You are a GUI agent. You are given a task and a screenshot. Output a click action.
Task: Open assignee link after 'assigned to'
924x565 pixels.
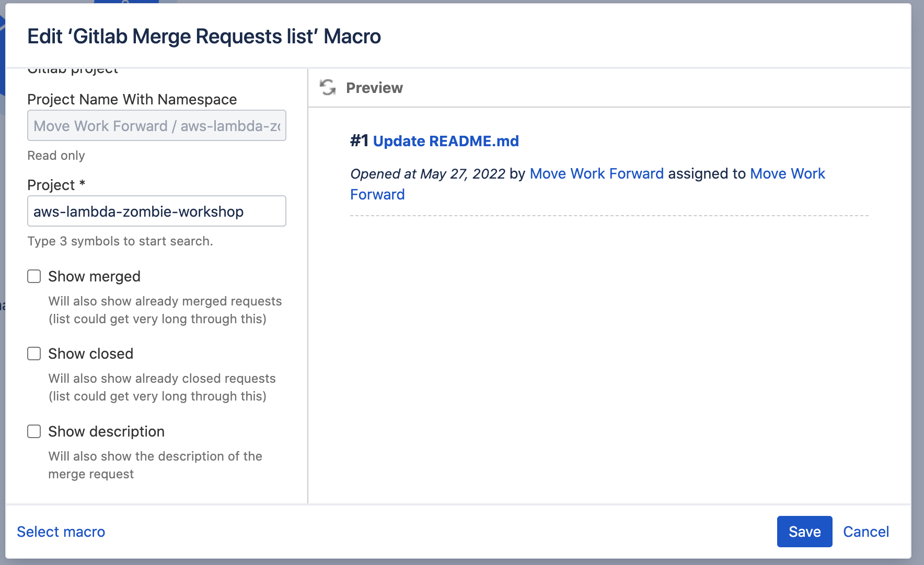[x=787, y=173]
